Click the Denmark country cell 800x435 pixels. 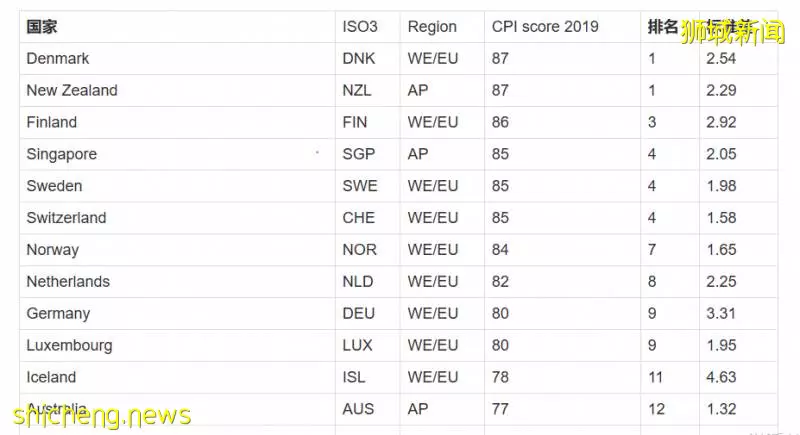(177, 59)
